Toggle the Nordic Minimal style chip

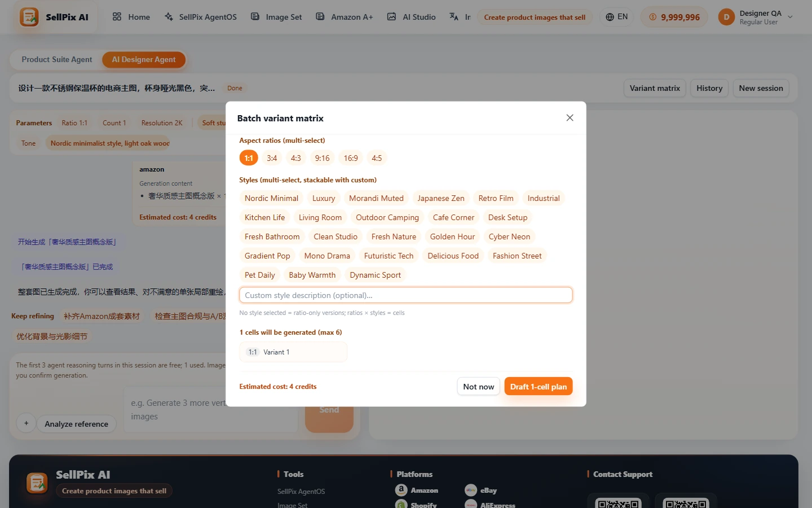271,198
